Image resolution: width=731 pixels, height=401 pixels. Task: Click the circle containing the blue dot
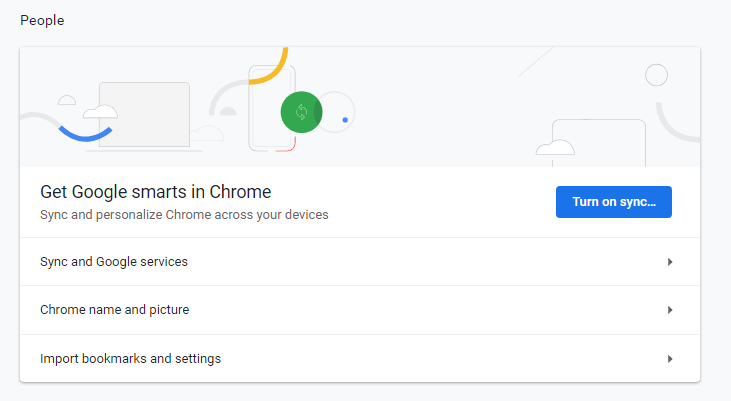338,113
